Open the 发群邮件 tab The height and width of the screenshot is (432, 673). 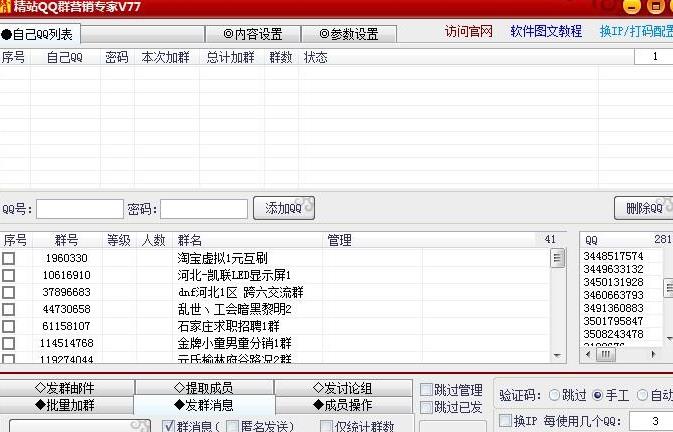[67, 388]
